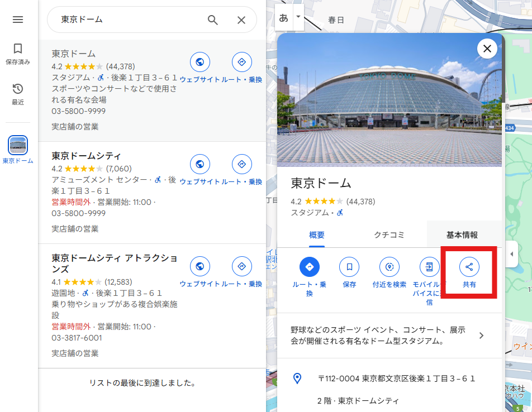Collapse the side panel with the arrow tab
Screen dimensions: 532x412
(512, 254)
